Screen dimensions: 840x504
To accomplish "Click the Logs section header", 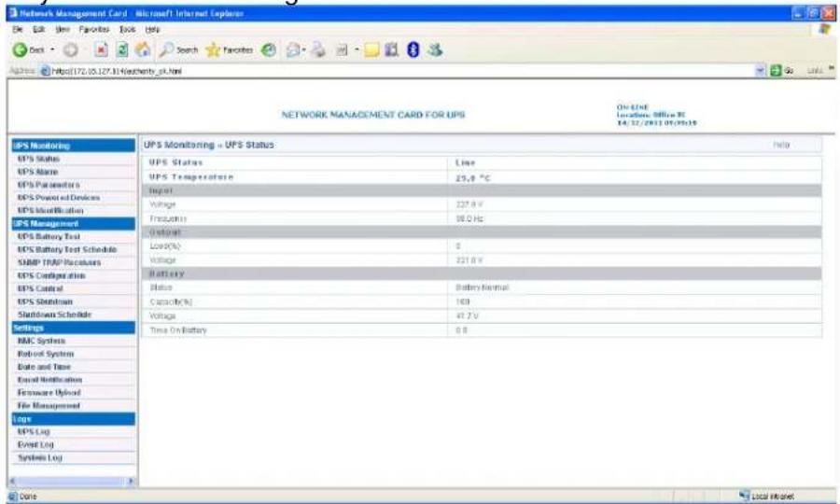I will (74, 418).
